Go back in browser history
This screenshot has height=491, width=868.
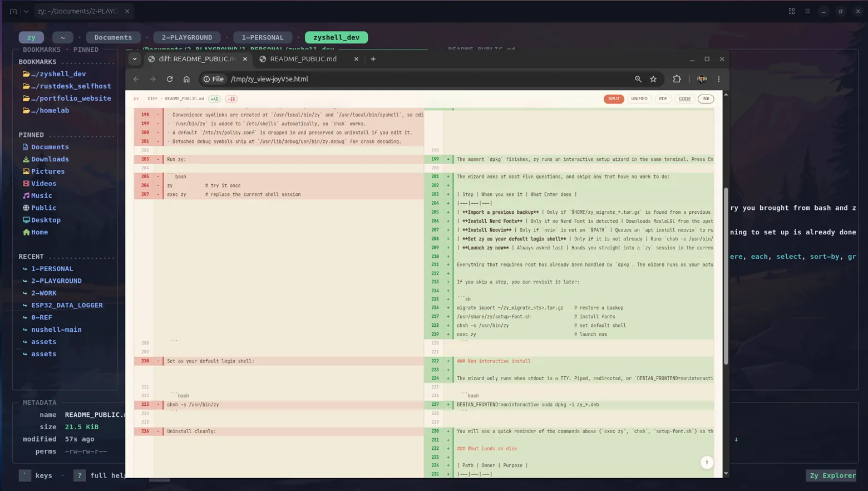(136, 79)
